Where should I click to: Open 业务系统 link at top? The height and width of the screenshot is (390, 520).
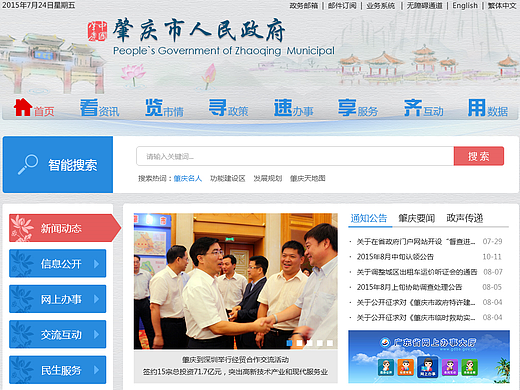380,6
